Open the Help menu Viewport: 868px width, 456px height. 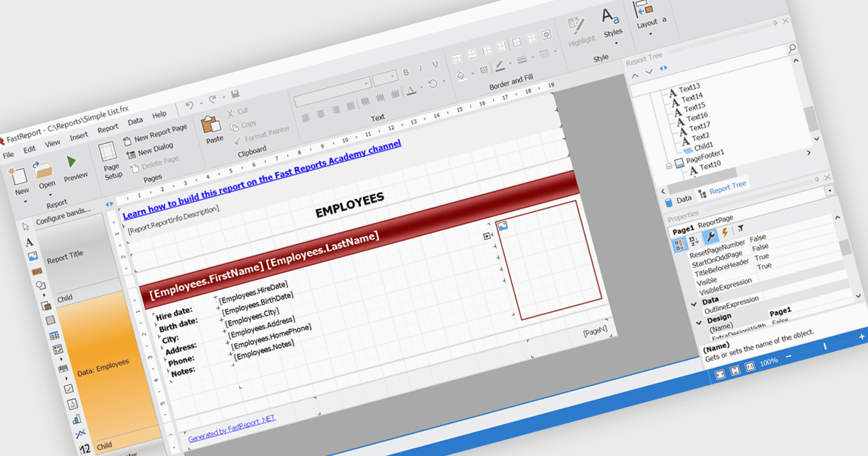[x=159, y=114]
